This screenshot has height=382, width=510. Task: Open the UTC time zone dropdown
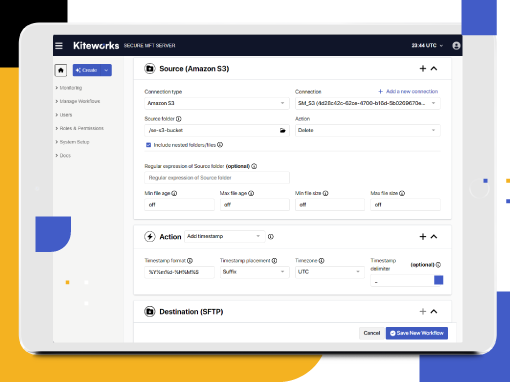click(x=427, y=46)
